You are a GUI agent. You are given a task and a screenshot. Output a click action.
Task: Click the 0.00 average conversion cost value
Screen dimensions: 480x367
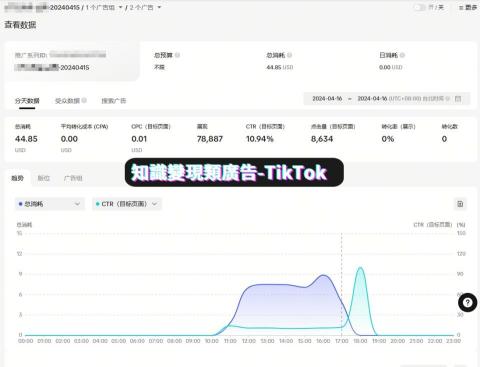pyautogui.click(x=69, y=139)
